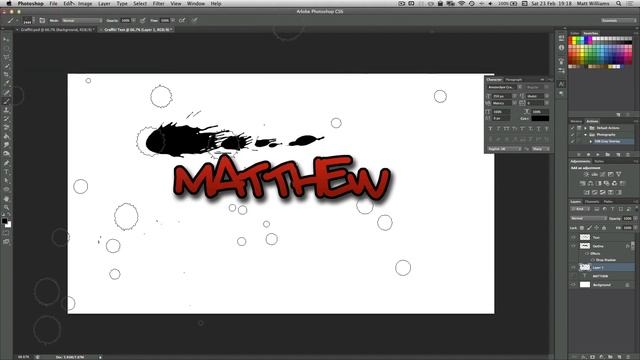Filter layers by type layers icon
640x360 pixels.
[613, 209]
